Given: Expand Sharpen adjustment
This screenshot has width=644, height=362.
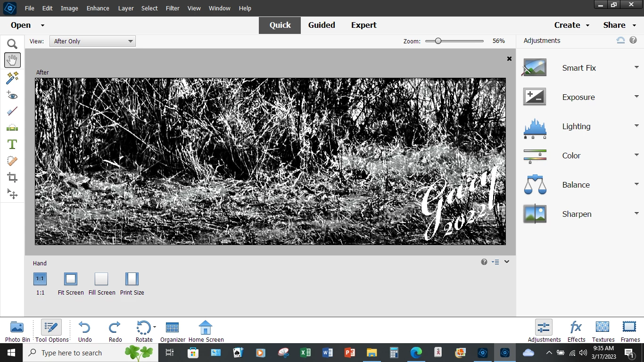Looking at the screenshot, I should (x=636, y=214).
